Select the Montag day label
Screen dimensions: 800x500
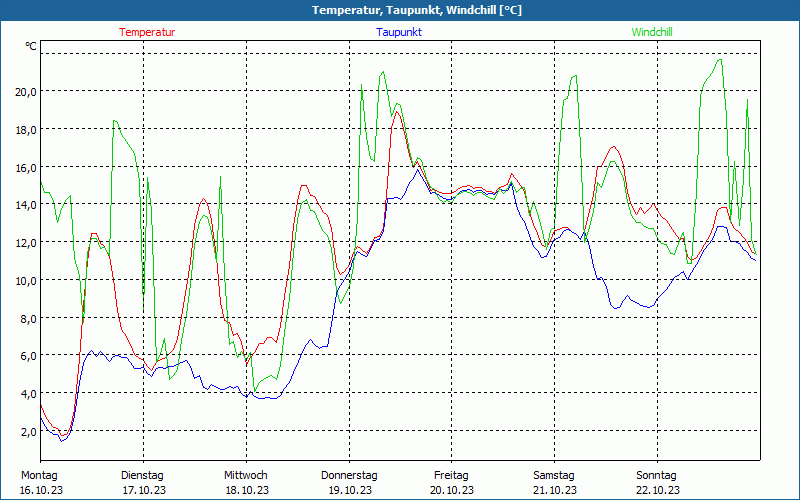(40, 475)
